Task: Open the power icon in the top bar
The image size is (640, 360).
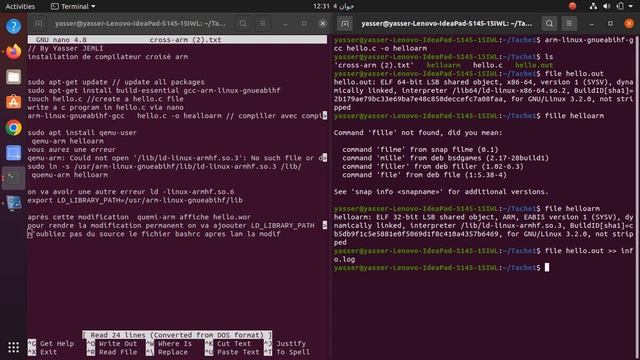Action: pos(620,6)
